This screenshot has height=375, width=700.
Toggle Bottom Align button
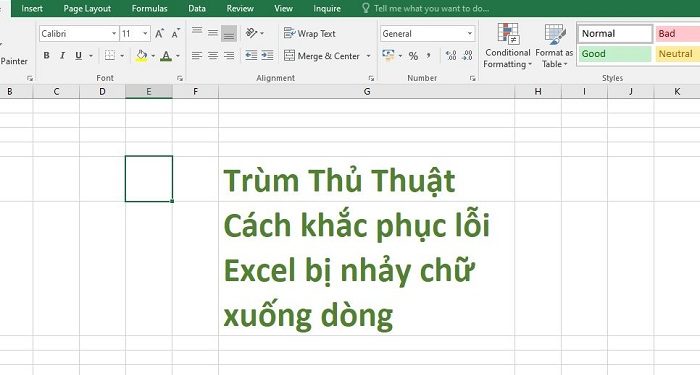[x=229, y=33]
